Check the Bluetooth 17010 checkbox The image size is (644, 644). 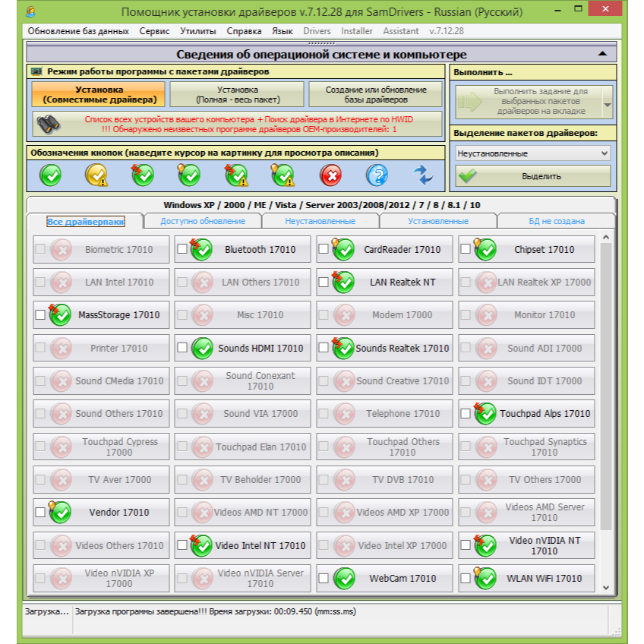click(x=182, y=249)
